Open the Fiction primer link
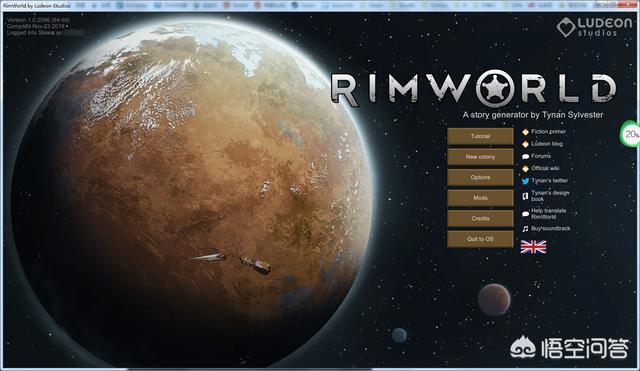 pyautogui.click(x=548, y=131)
